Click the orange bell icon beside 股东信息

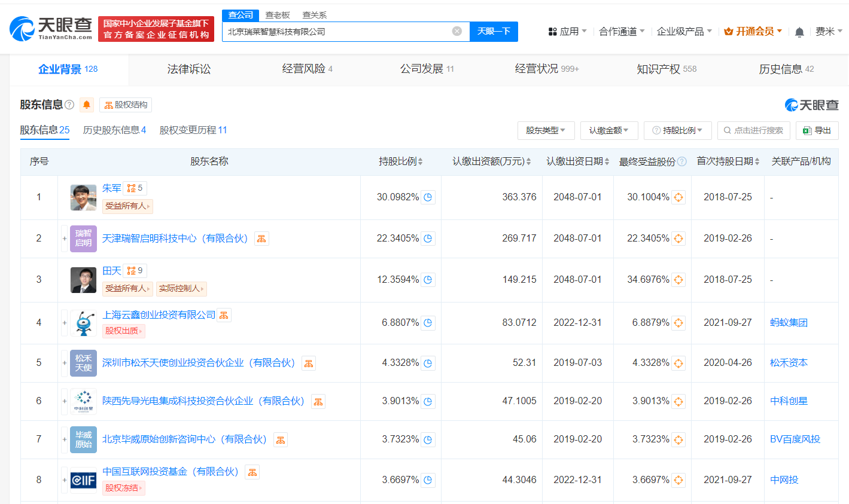(86, 104)
